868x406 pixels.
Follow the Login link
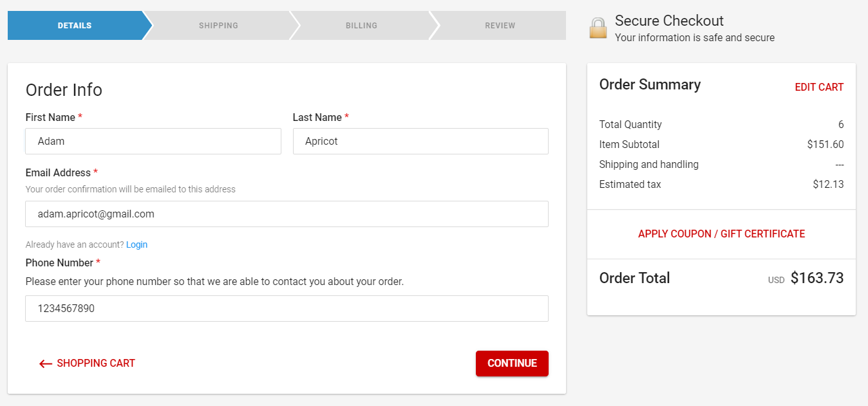137,245
